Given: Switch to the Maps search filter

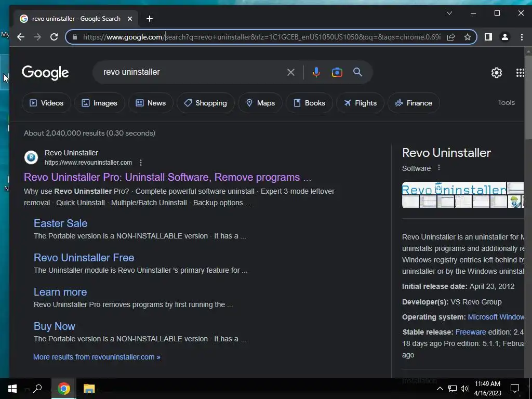Looking at the screenshot, I should (x=260, y=103).
